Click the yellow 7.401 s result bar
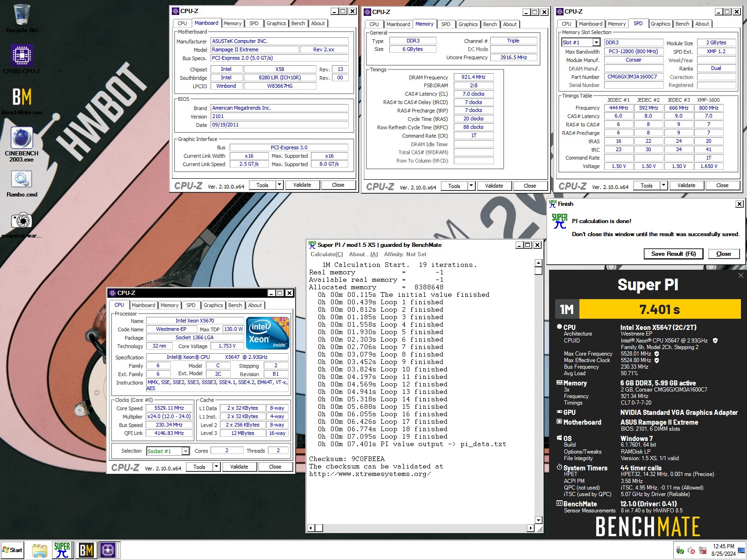The image size is (747, 560). click(x=659, y=309)
